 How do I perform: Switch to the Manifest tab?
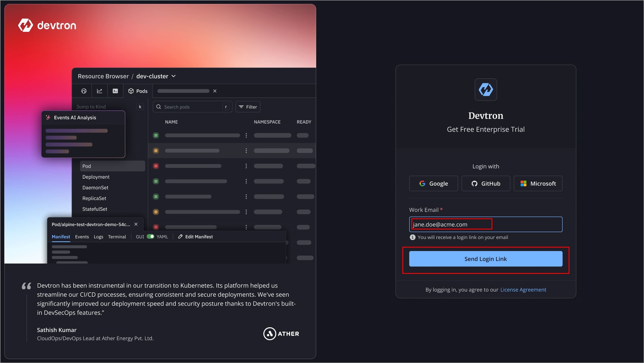(61, 237)
